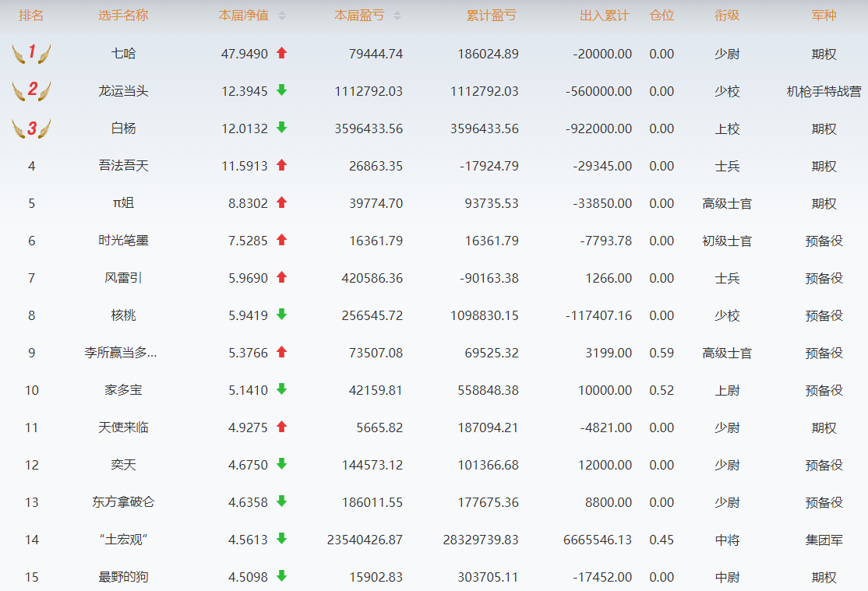Open player 白杨
Viewport: 868px width, 591px height.
tap(123, 128)
